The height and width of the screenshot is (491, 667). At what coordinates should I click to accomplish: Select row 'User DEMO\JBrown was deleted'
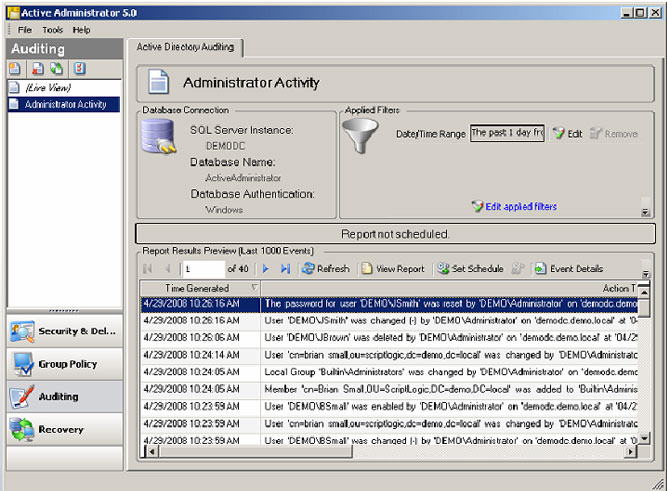click(389, 337)
